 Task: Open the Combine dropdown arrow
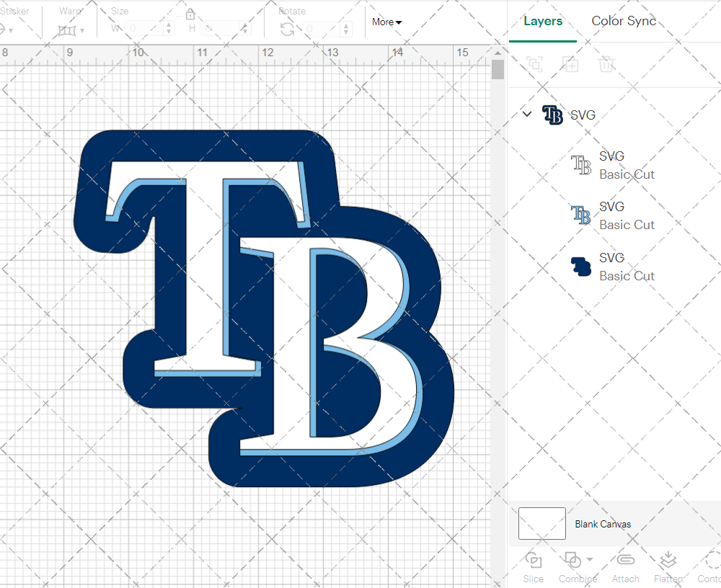(590, 560)
